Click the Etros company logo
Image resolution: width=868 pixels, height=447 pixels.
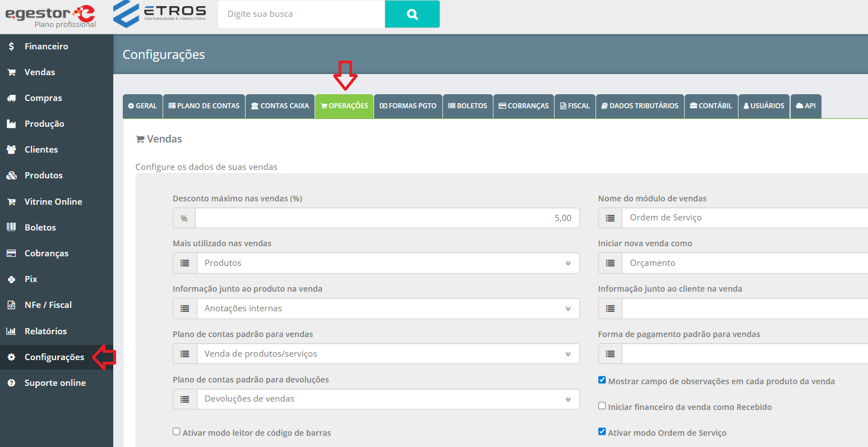[160, 13]
